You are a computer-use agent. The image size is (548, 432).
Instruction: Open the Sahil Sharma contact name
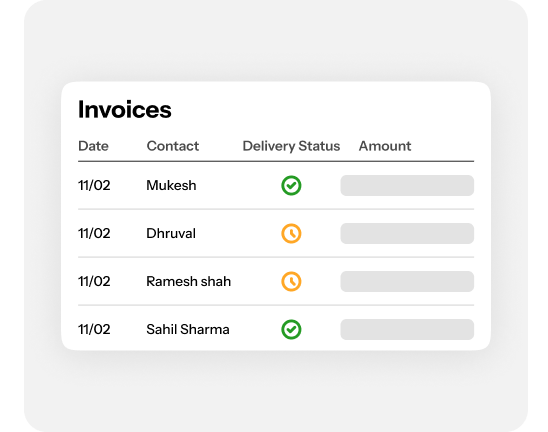[188, 329]
